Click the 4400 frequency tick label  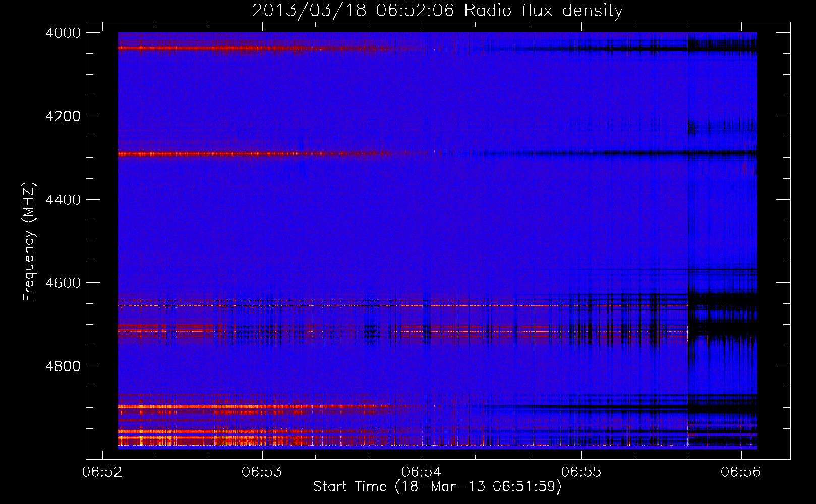click(x=63, y=200)
